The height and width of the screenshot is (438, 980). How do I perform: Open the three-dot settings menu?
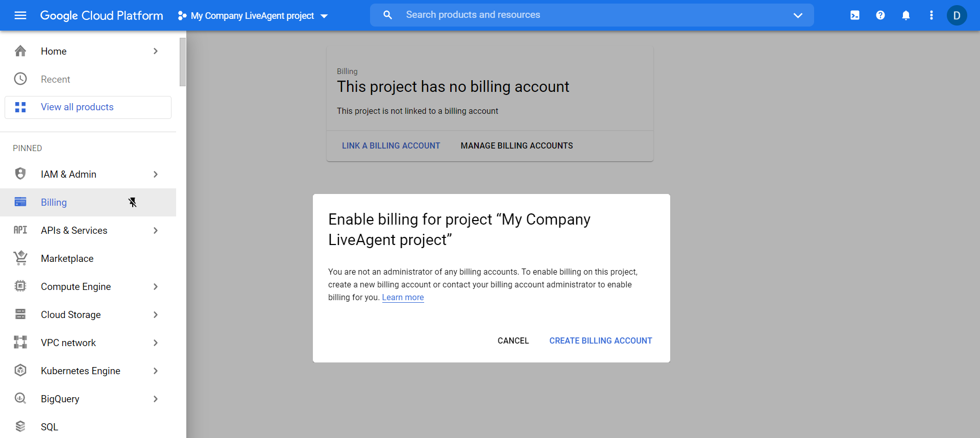click(x=932, y=15)
